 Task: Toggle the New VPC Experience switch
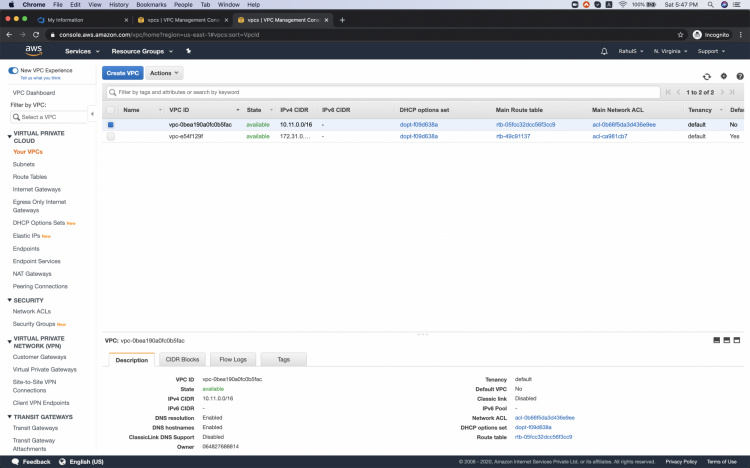13,70
